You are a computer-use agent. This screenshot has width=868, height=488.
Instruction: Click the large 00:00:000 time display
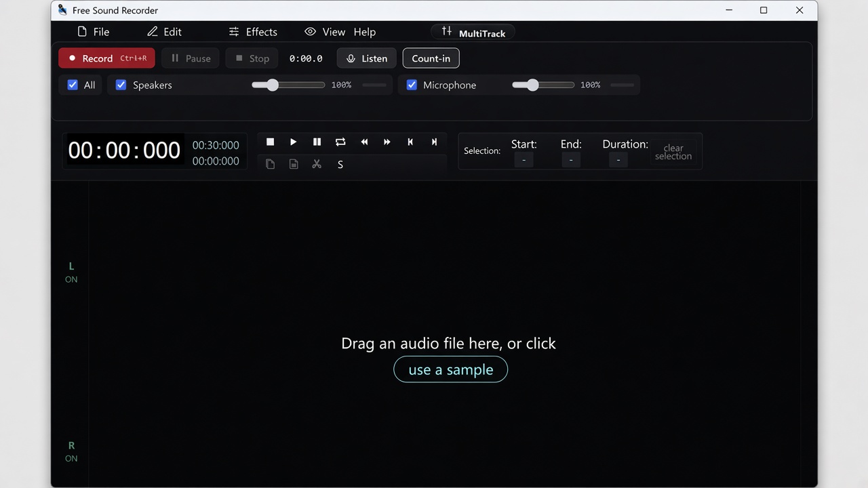[124, 150]
